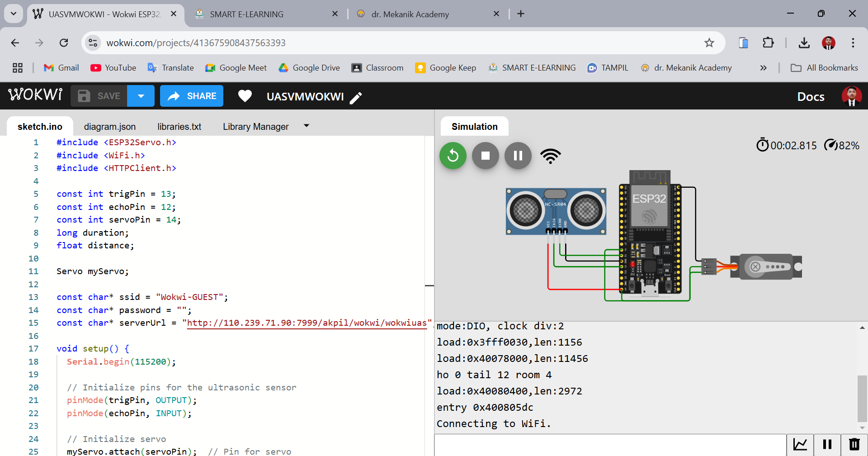Edit project name with pencil icon
868x456 pixels.
point(356,98)
